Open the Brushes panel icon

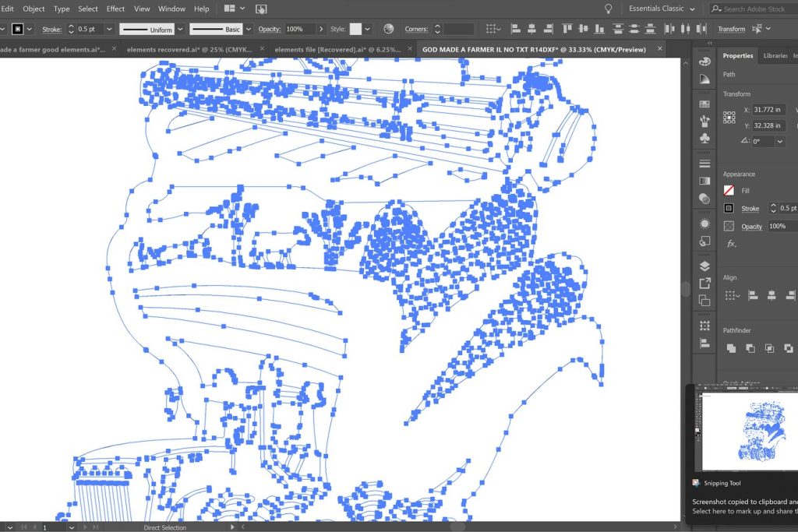click(x=704, y=121)
